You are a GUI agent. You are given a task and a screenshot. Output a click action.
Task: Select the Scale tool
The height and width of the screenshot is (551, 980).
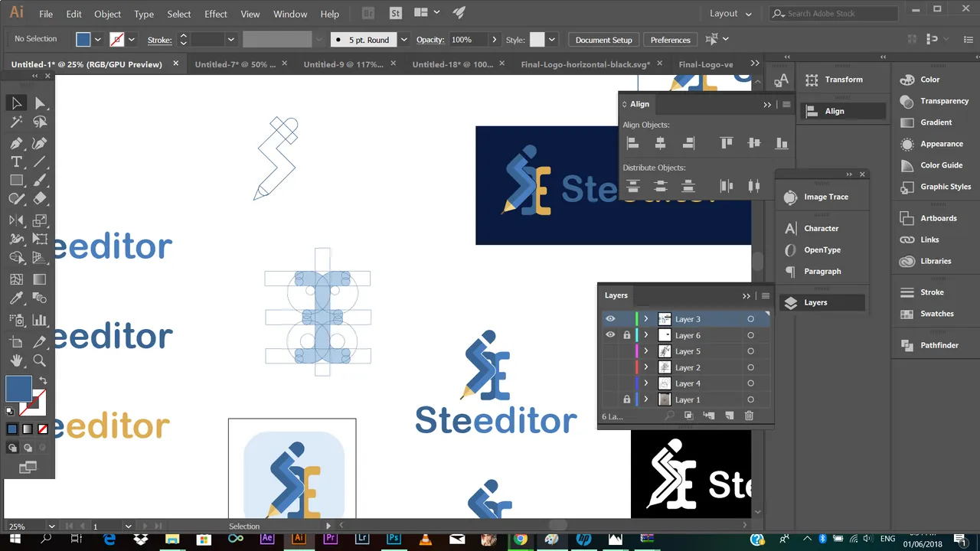pyautogui.click(x=40, y=220)
